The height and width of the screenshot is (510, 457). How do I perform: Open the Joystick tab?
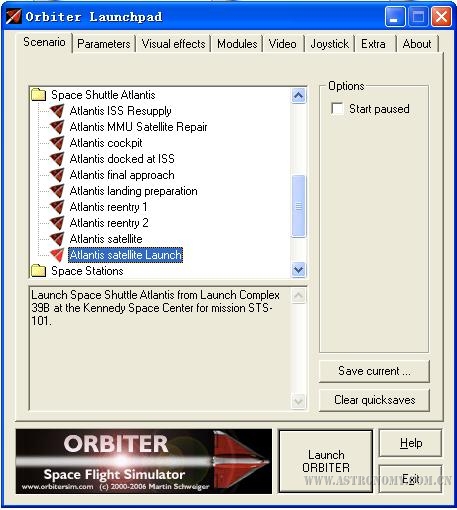329,44
